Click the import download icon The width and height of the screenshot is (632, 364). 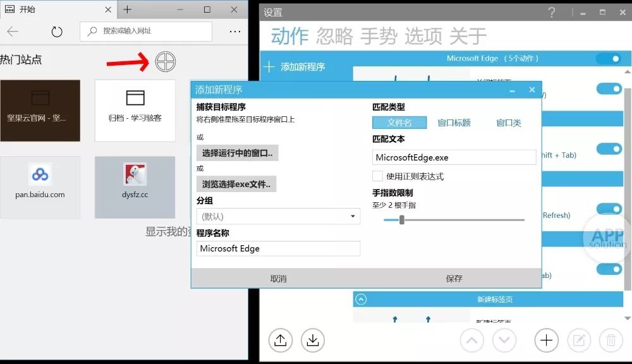pos(313,340)
